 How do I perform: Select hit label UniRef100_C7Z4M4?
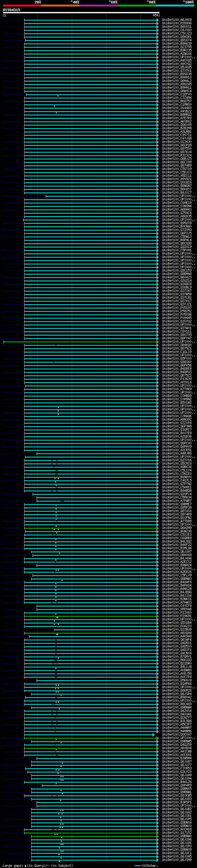[177, 98]
